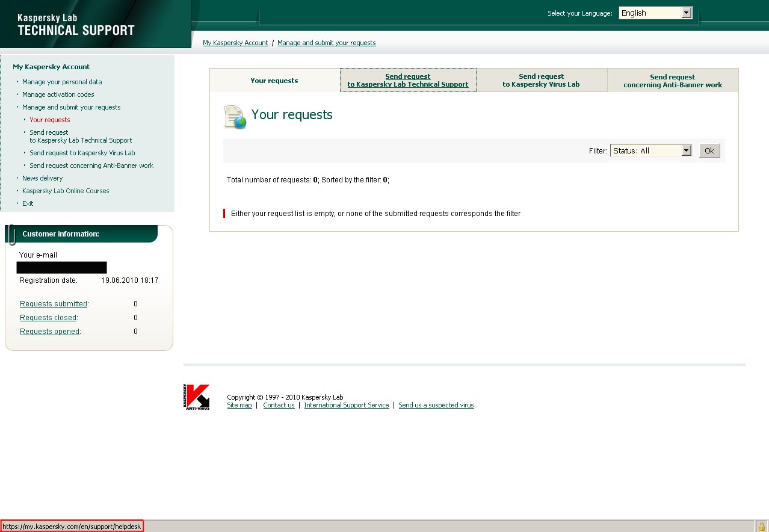769x532 pixels.
Task: Open Send request concerning Anti-Banner work tab
Action: click(673, 81)
